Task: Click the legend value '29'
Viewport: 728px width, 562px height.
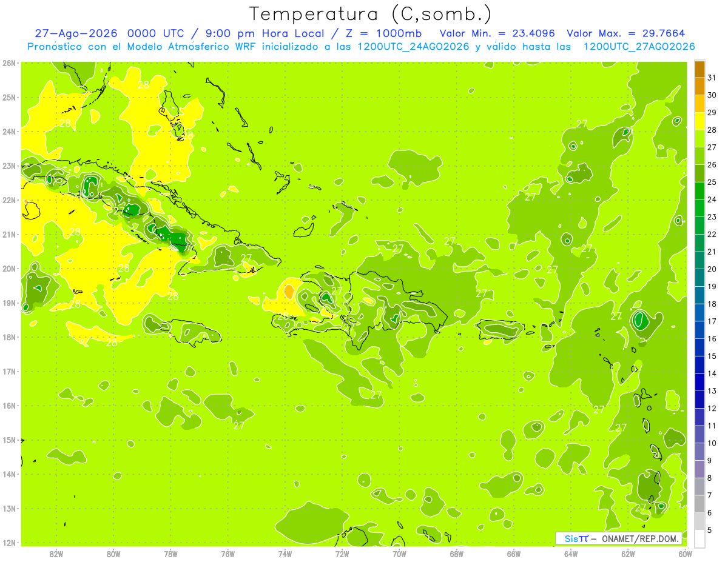Action: [x=712, y=113]
